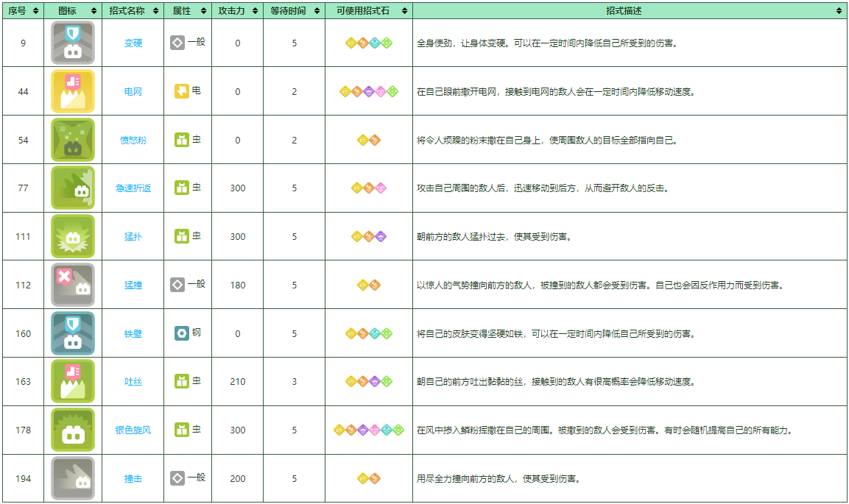This screenshot has height=504, width=849.
Task: Select the 钢 attribute icon in the 铁壁 row
Action: tap(181, 333)
